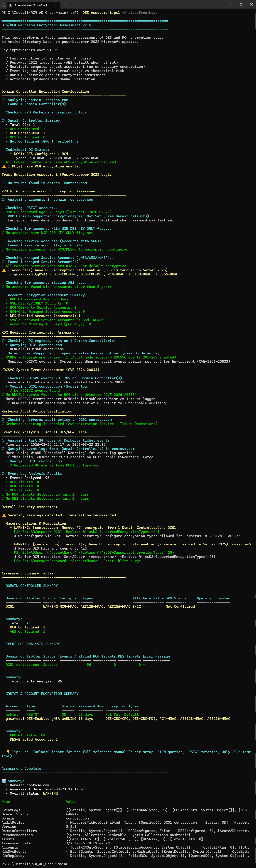Click the '0x1C' attribute value cell
Viewport: 256px width, 868px height.
137,607
